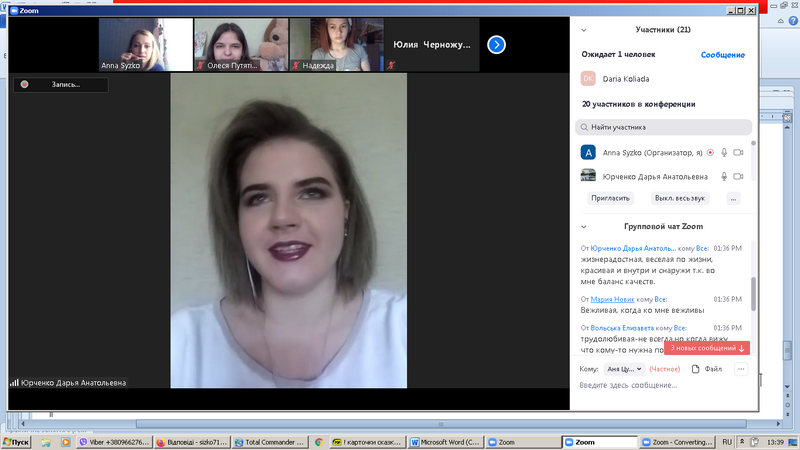800x450 pixels.
Task: Click the Найти участника search field
Action: tap(665, 127)
